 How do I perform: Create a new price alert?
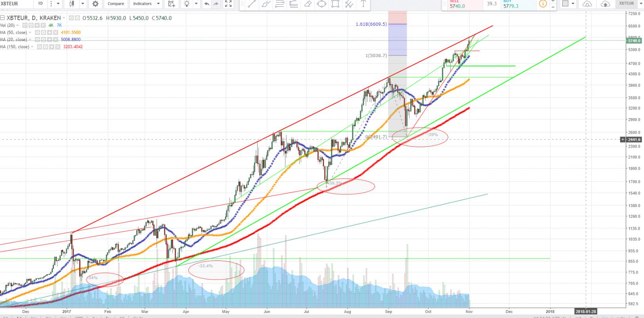click(171, 4)
